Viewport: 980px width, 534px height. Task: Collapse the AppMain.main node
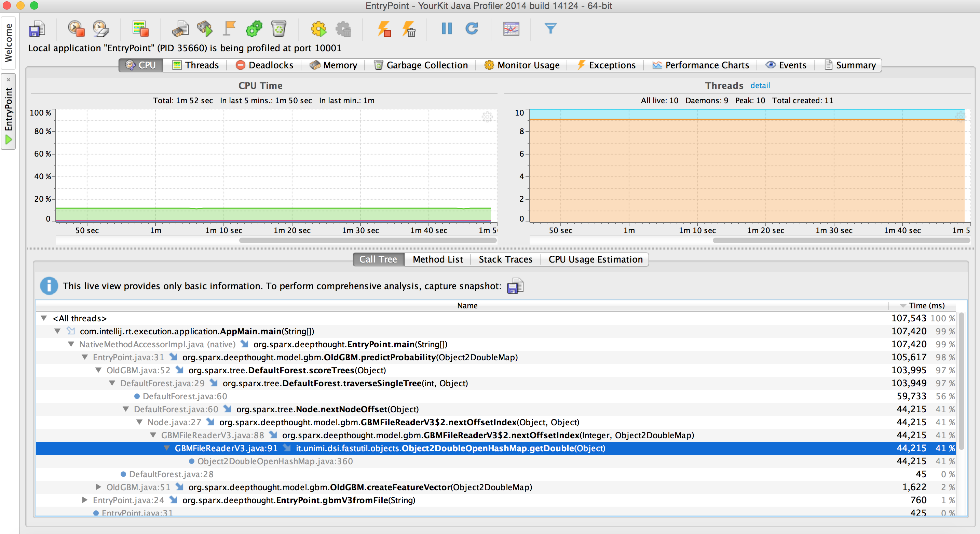tap(57, 331)
